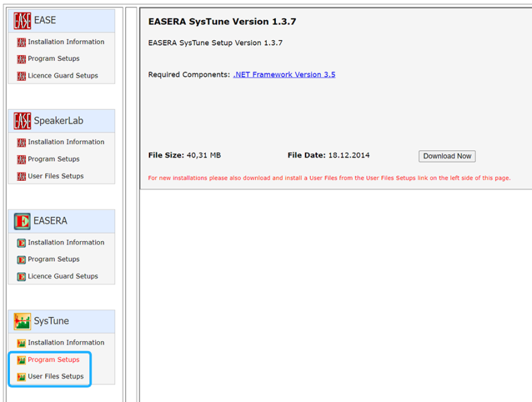Click icon beside SysTune Program Setups
Image resolution: width=532 pixels, height=402 pixels.
[x=21, y=360]
